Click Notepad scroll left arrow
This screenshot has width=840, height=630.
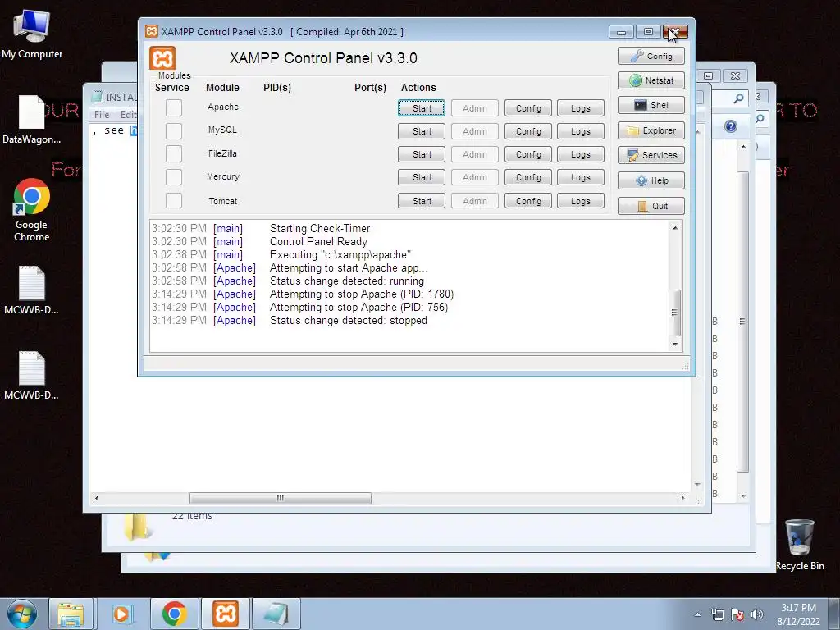pos(97,498)
